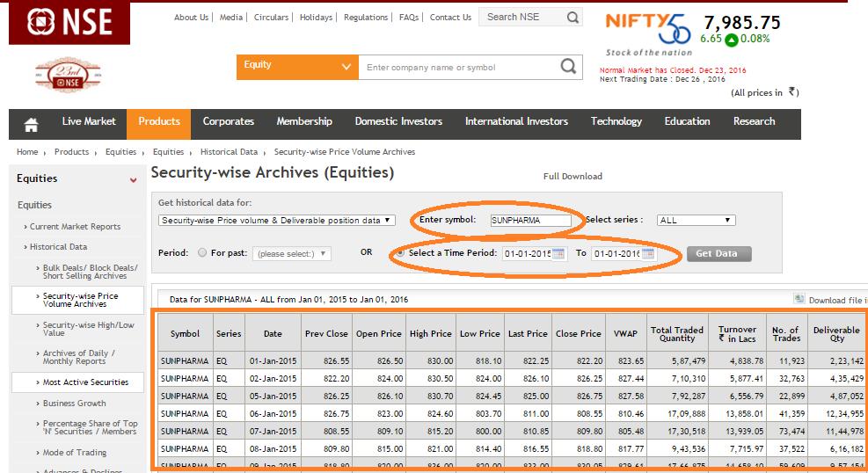This screenshot has width=868, height=473.
Task: Select the 'Select a Time Period' radio button
Action: pos(400,253)
